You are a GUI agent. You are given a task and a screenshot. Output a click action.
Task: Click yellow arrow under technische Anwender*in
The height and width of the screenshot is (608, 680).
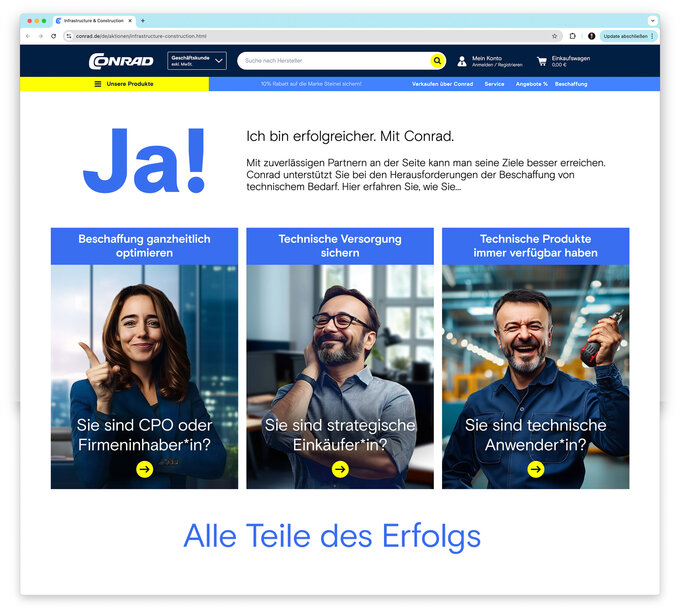[x=536, y=469]
